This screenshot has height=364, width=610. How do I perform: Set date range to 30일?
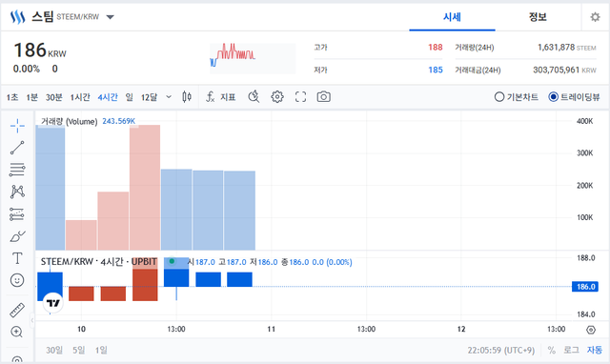54,350
